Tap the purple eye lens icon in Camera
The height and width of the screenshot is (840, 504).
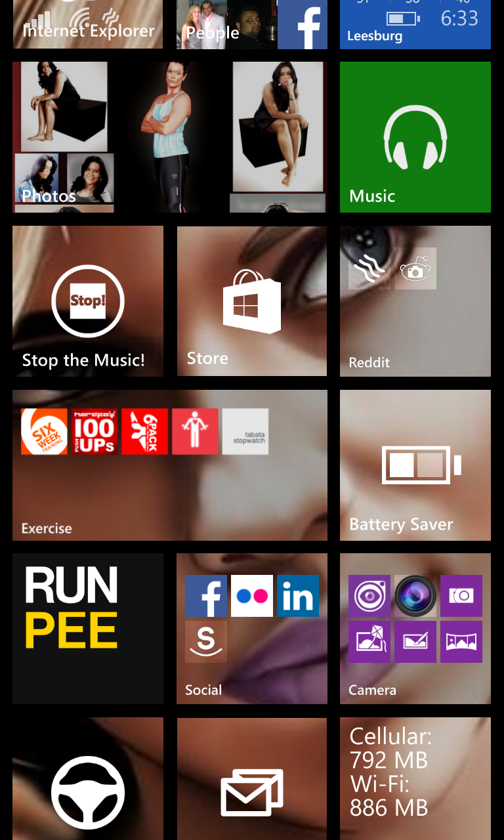tap(369, 596)
